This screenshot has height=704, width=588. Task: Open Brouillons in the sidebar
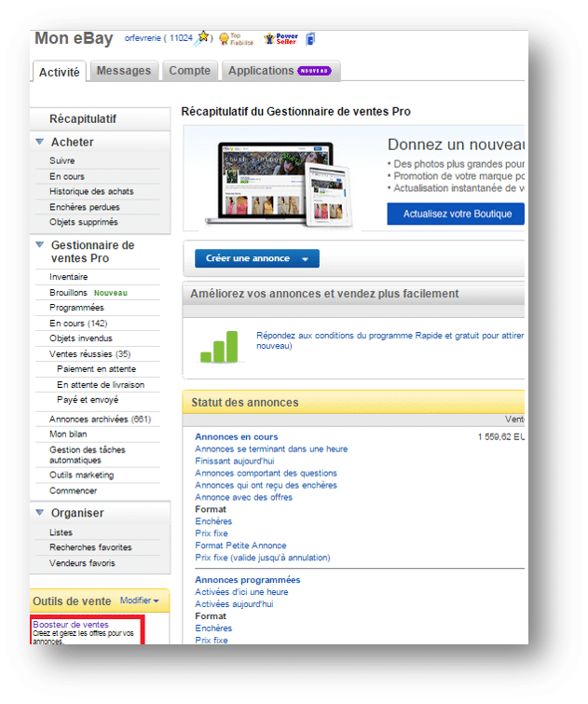(x=68, y=293)
